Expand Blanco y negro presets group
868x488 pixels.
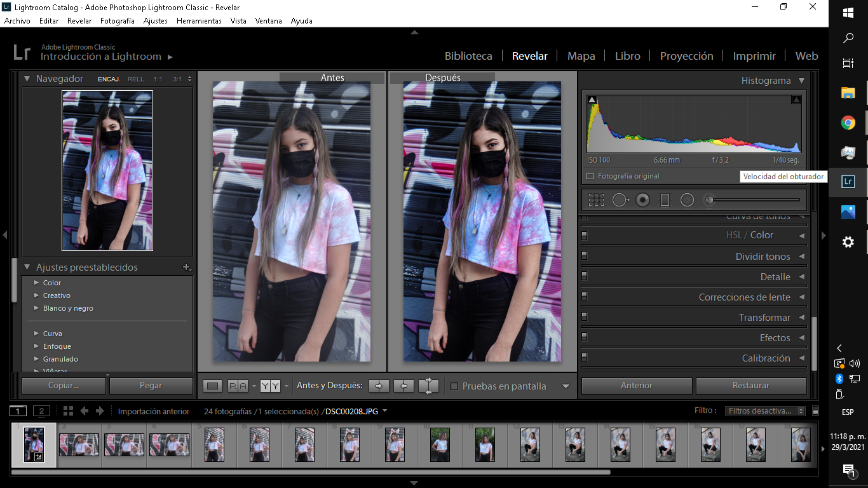(36, 308)
